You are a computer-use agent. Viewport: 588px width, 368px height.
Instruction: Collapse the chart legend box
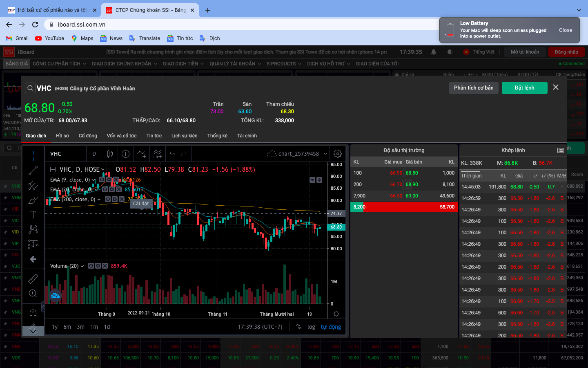pyautogui.click(x=53, y=169)
